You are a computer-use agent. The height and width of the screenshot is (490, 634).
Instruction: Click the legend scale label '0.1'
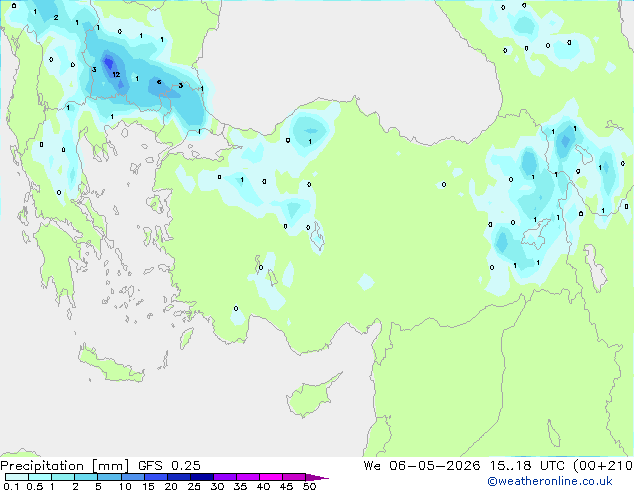point(11,486)
